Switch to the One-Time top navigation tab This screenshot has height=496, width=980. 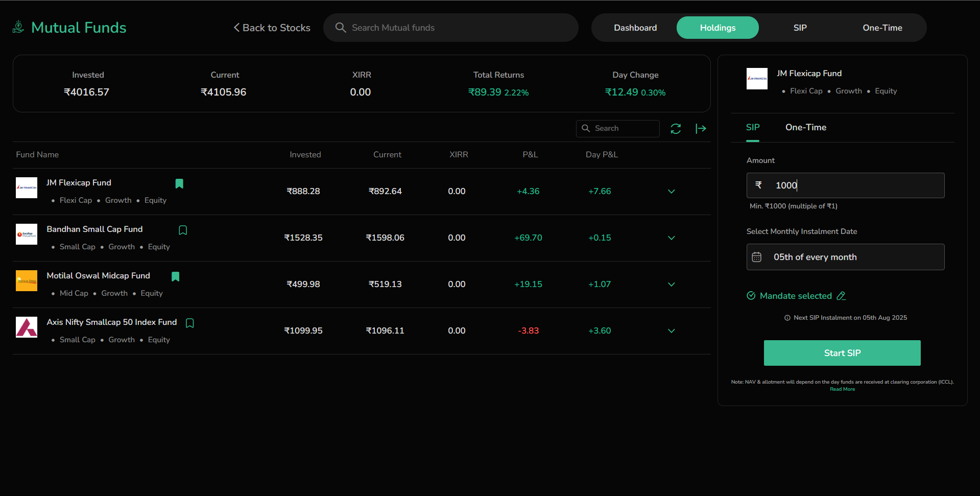pos(882,28)
